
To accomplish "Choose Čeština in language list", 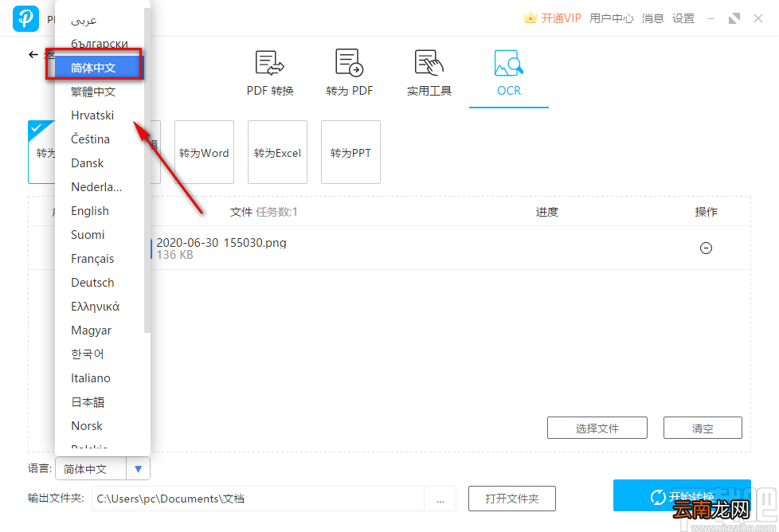I will pos(100,139).
